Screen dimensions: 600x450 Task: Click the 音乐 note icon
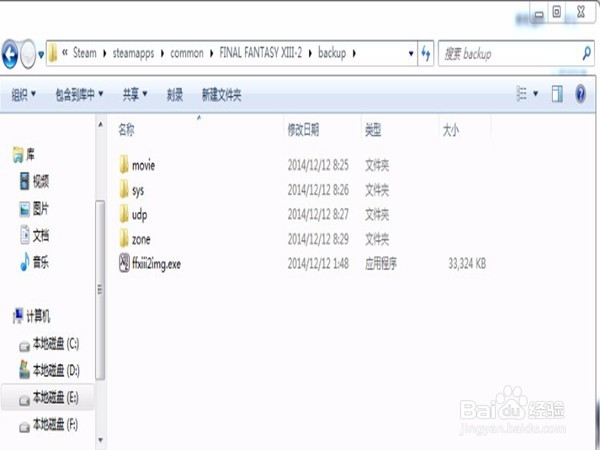(24, 262)
